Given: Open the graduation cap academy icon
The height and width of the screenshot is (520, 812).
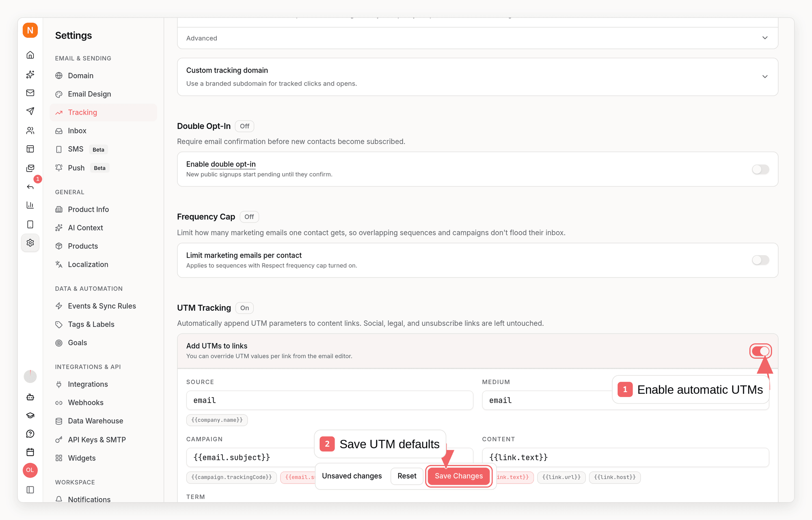Looking at the screenshot, I should click(30, 415).
